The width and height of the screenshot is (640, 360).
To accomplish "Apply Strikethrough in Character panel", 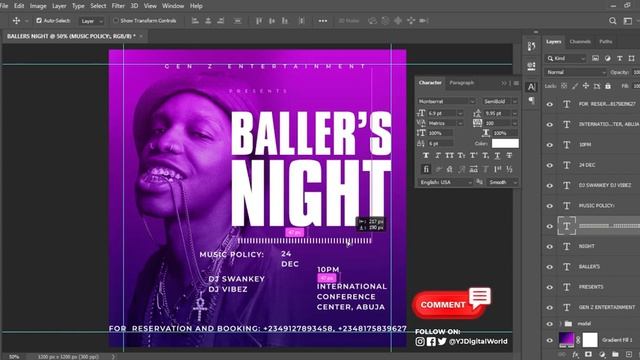I will click(x=509, y=156).
